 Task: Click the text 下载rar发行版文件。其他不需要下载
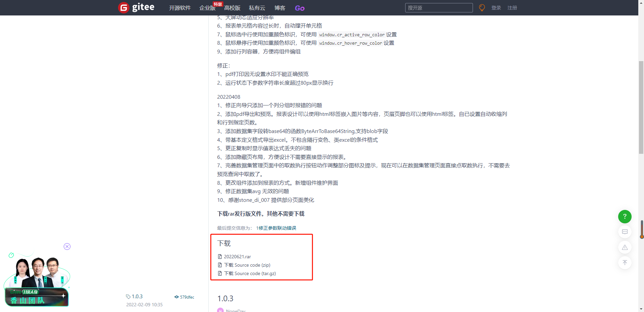point(261,214)
